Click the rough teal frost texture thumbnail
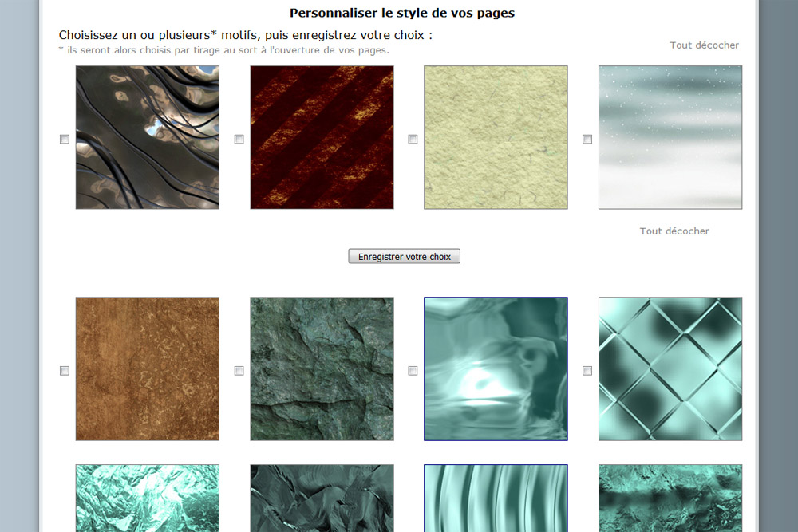Screen dimensions: 798x532 [670, 498]
